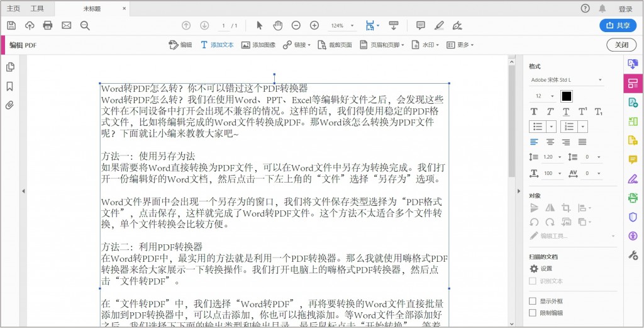Open the Protect shield tool
The image size is (644, 328).
[x=633, y=217]
